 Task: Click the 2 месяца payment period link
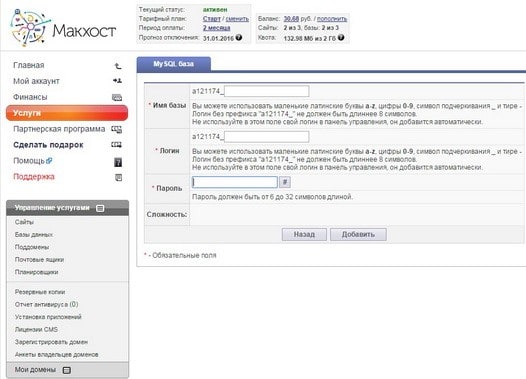pyautogui.click(x=216, y=28)
